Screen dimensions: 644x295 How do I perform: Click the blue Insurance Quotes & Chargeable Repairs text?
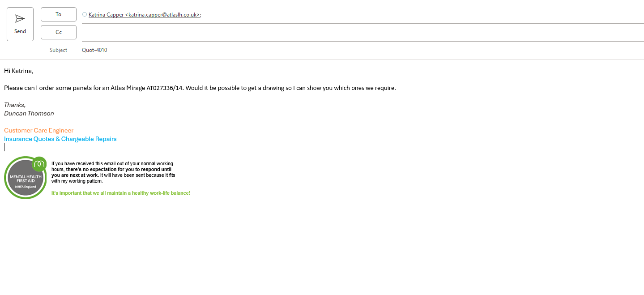[x=60, y=139]
